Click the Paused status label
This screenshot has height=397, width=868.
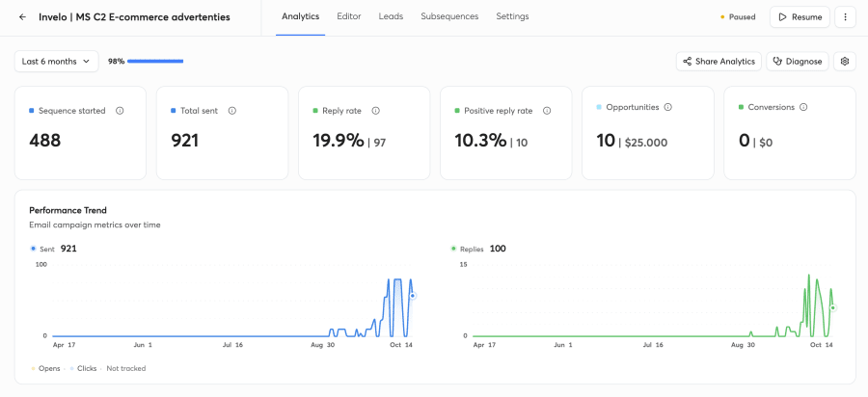742,17
